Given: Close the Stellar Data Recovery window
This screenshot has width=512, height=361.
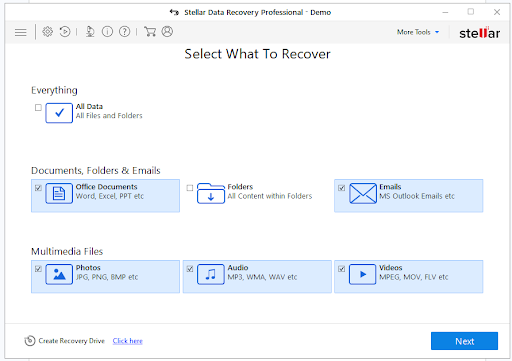Looking at the screenshot, I should click(497, 12).
